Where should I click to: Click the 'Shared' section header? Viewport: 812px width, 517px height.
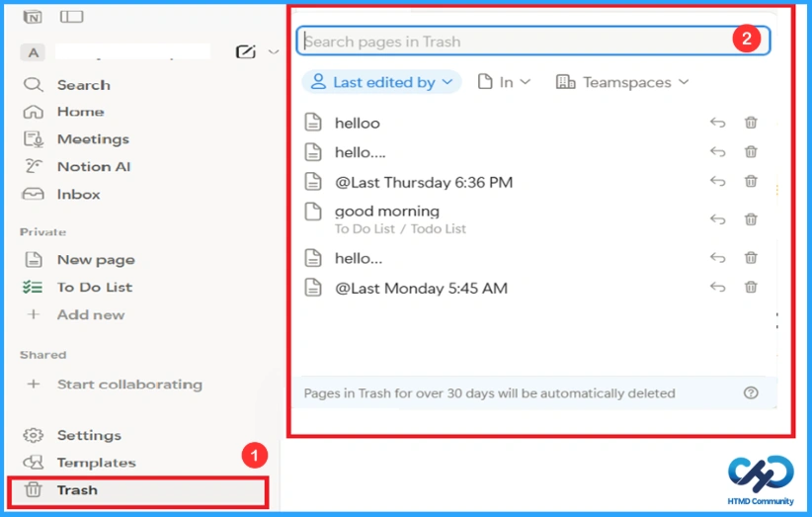[43, 355]
